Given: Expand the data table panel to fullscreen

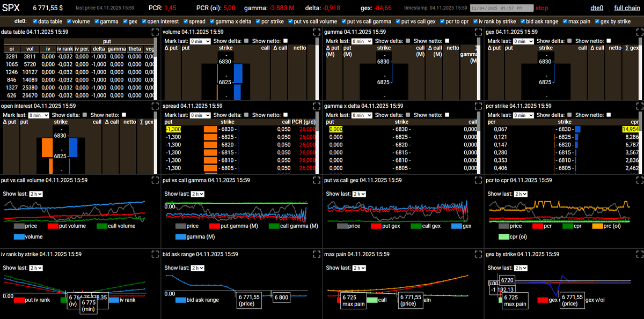Looking at the screenshot, I should (x=155, y=32).
